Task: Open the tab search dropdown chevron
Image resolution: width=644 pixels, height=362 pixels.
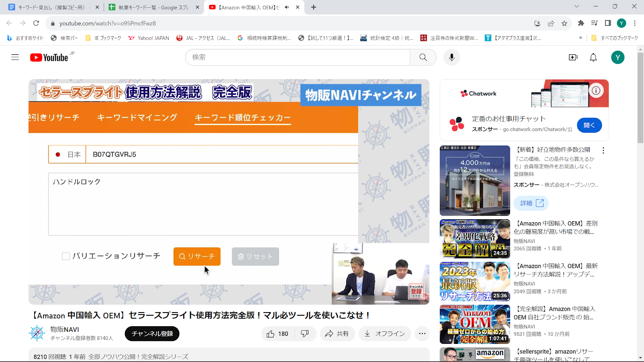Action: click(576, 6)
